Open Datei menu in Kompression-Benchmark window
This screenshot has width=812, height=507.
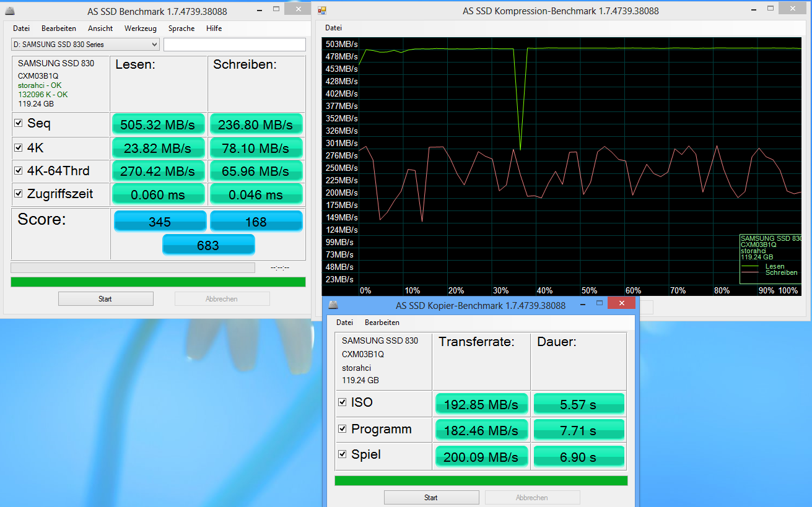pos(333,28)
